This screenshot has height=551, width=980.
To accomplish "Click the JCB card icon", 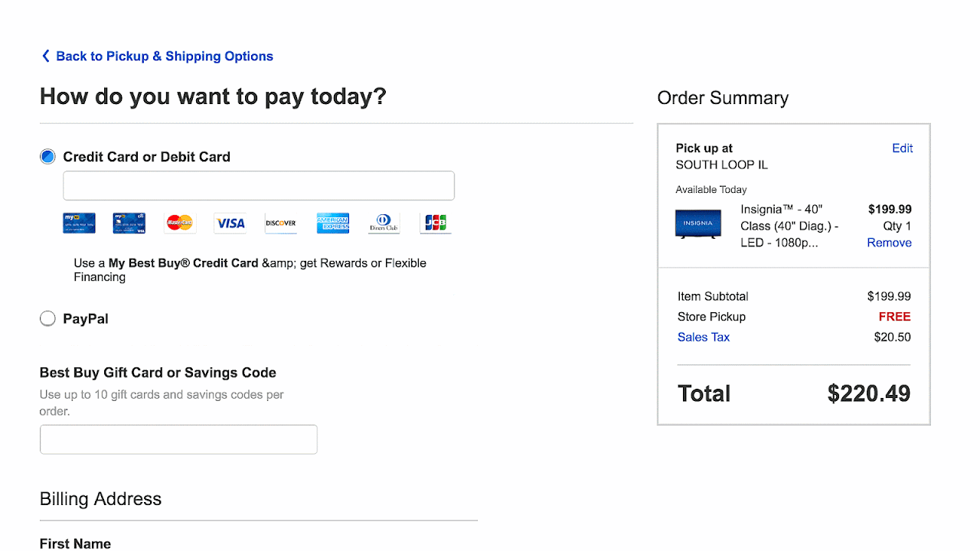I will click(435, 223).
